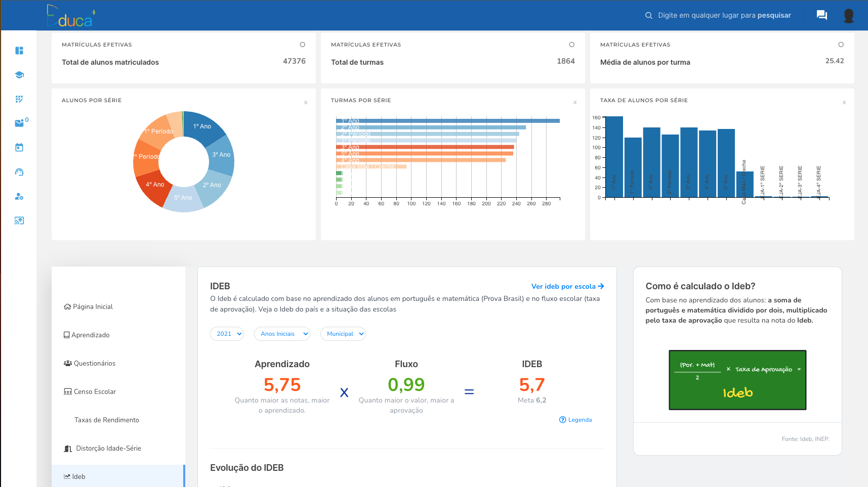Viewport: 868px width, 487px height.
Task: Click the Legenda help icon
Action: [x=562, y=420]
